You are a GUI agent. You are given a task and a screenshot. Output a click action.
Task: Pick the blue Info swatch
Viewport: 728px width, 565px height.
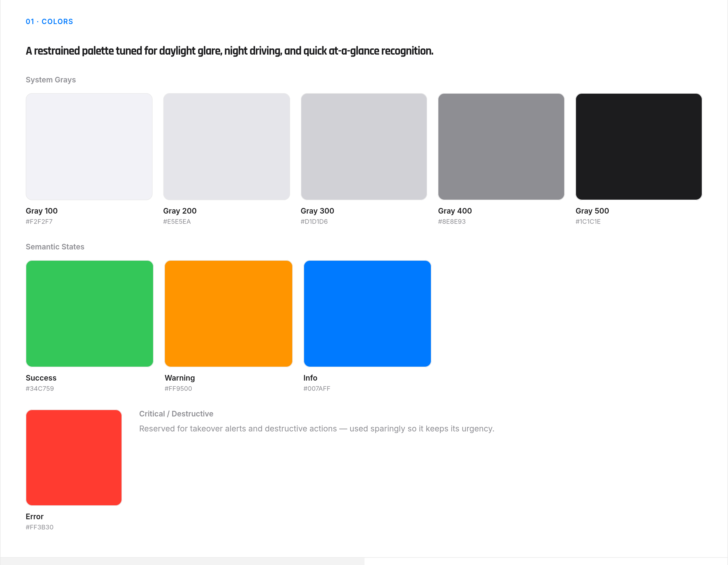(x=367, y=314)
